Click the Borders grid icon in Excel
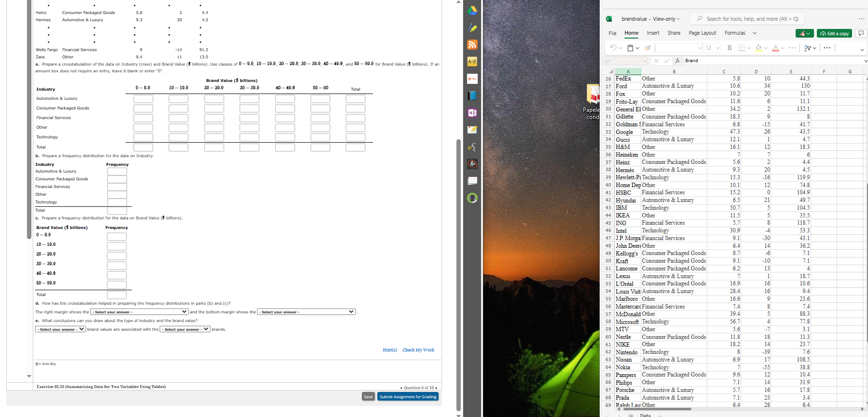The height and width of the screenshot is (417, 868). (x=742, y=48)
